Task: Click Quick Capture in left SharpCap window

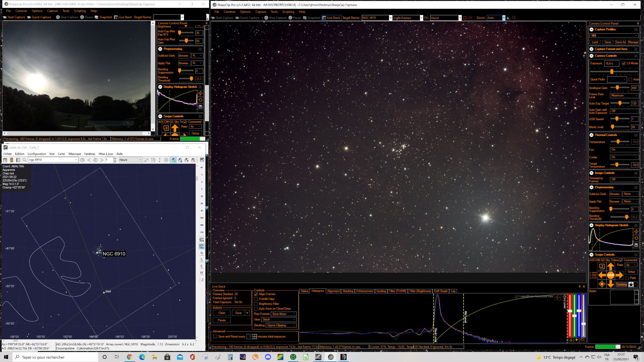Action: [x=39, y=17]
